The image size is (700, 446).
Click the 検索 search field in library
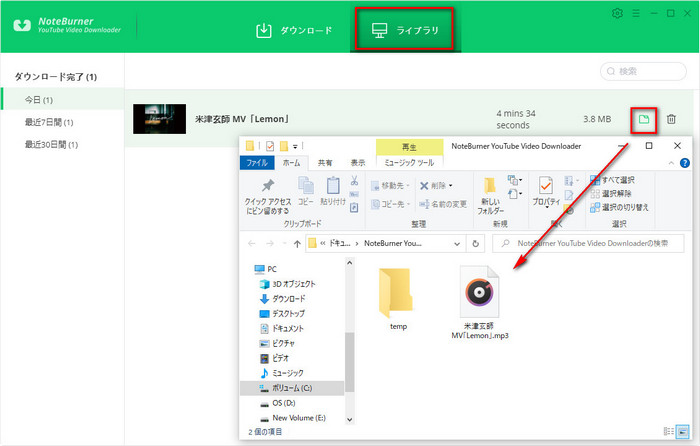(x=643, y=71)
